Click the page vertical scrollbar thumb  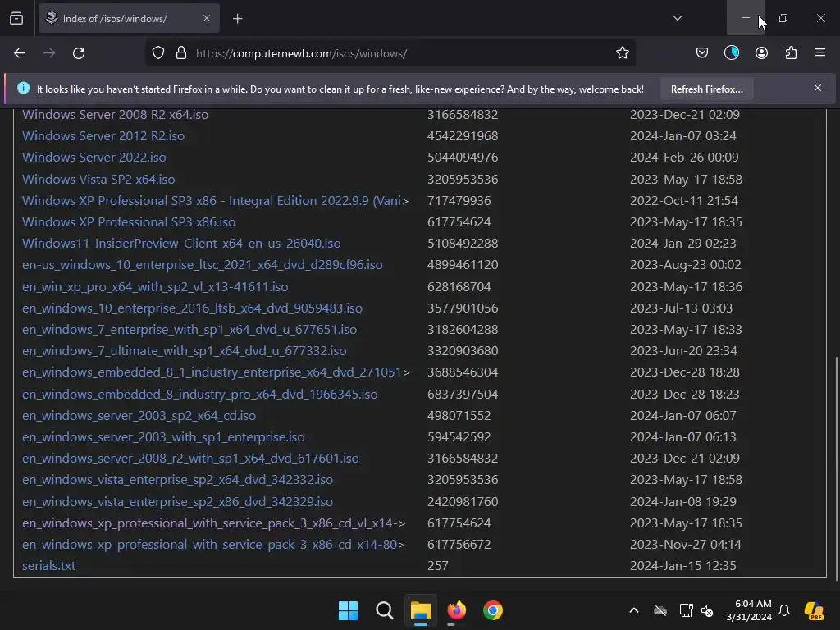point(836,468)
